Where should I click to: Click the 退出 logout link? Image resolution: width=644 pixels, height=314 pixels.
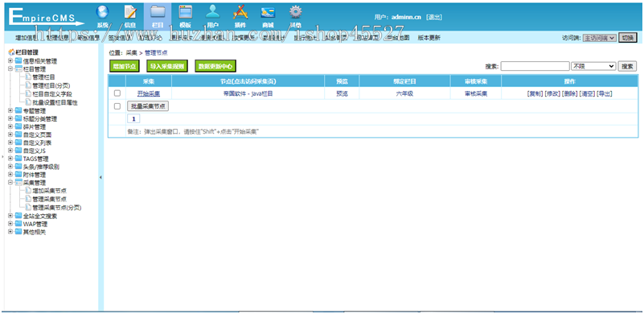pos(434,17)
